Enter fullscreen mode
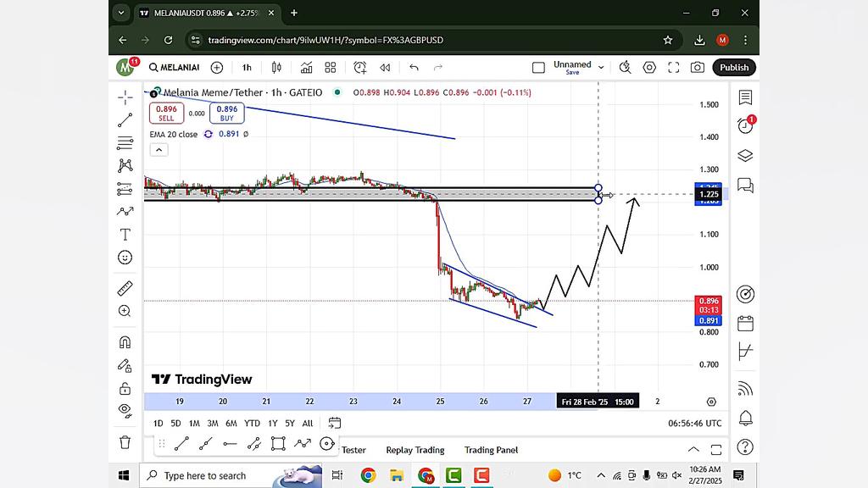Viewport: 868px width, 488px height. click(x=674, y=68)
